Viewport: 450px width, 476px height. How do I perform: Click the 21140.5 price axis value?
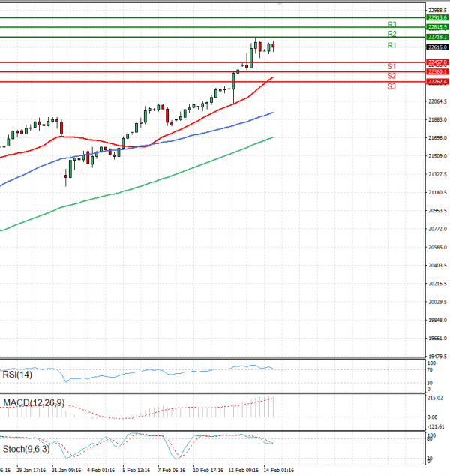pyautogui.click(x=437, y=192)
